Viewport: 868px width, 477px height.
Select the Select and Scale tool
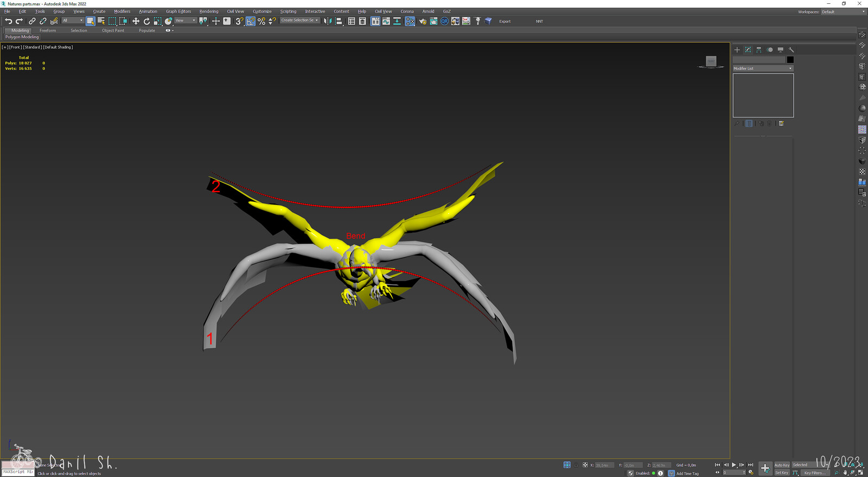pyautogui.click(x=157, y=21)
